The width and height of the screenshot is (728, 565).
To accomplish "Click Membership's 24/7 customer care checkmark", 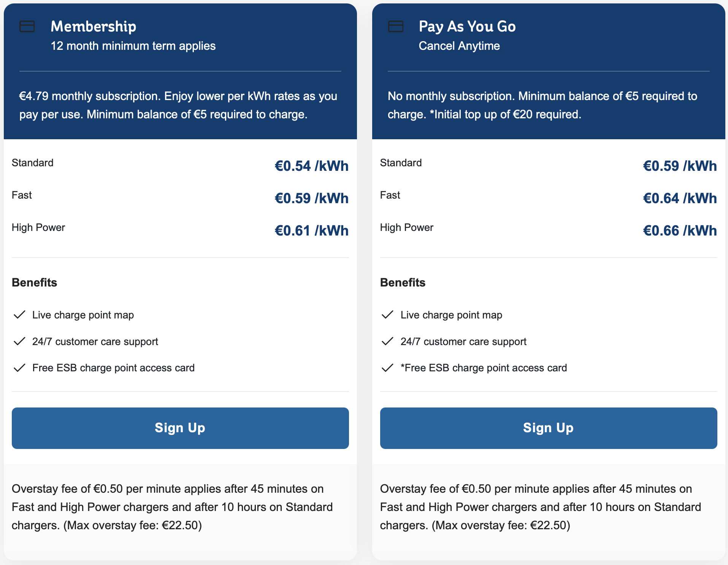I will pos(19,341).
